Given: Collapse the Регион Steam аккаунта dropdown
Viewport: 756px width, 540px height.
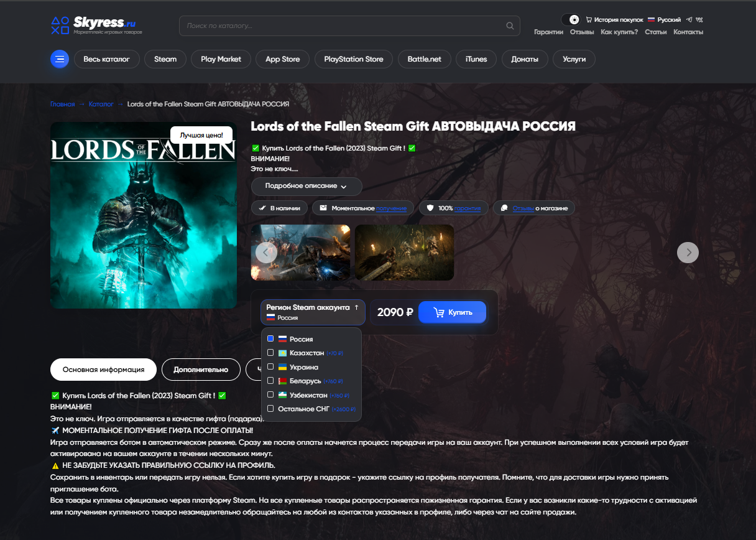Looking at the screenshot, I should (x=313, y=312).
